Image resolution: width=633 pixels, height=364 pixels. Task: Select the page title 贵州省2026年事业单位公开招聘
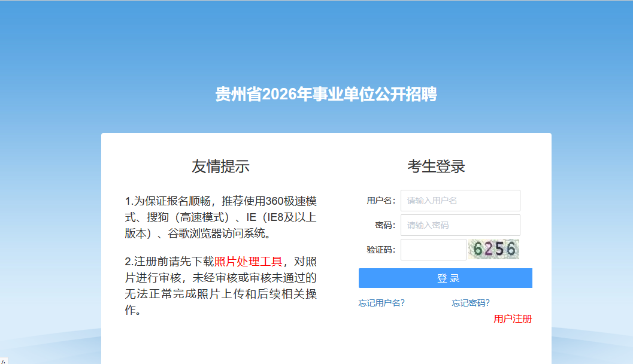tap(326, 94)
